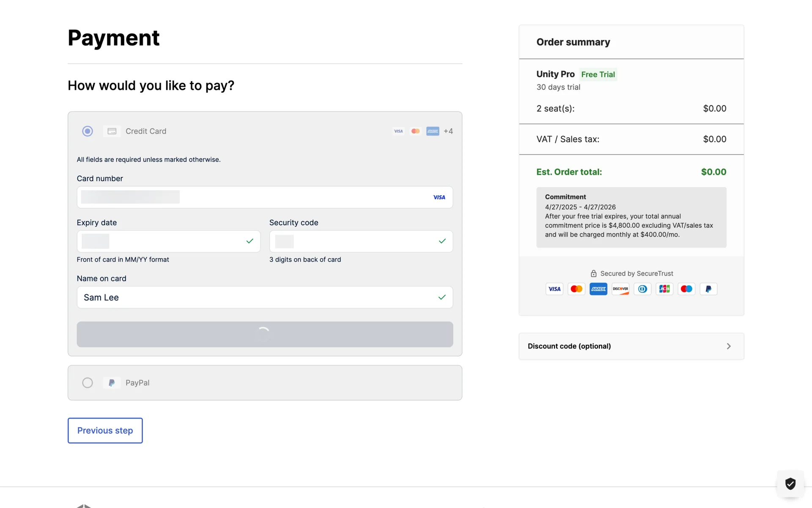812x508 pixels.
Task: Click the loading submit payment button
Action: click(x=265, y=334)
